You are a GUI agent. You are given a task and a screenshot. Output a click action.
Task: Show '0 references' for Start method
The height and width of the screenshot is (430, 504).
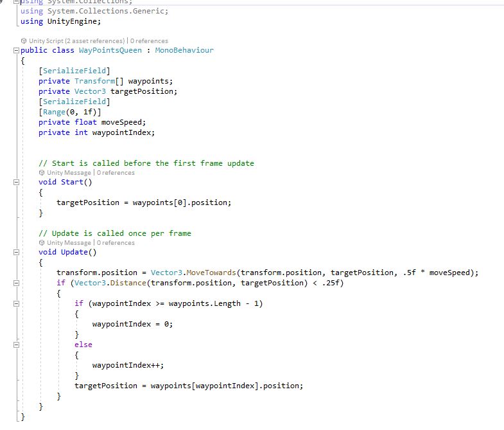tap(116, 173)
